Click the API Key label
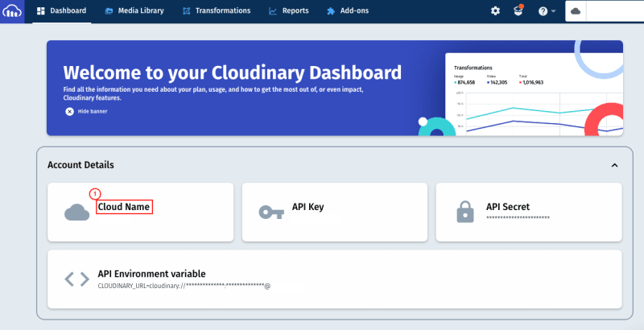Screen dimensions: 644x330 tap(308, 207)
